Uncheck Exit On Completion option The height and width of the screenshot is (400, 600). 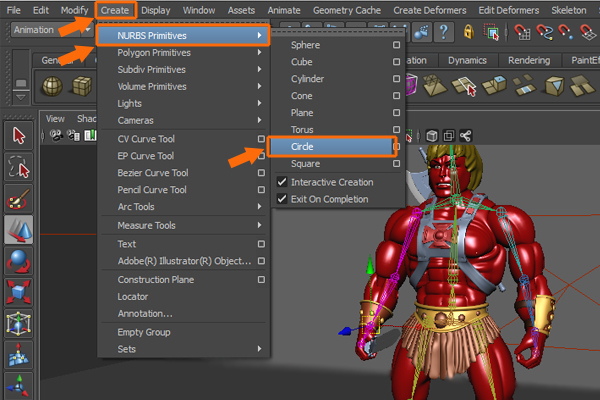click(x=283, y=199)
